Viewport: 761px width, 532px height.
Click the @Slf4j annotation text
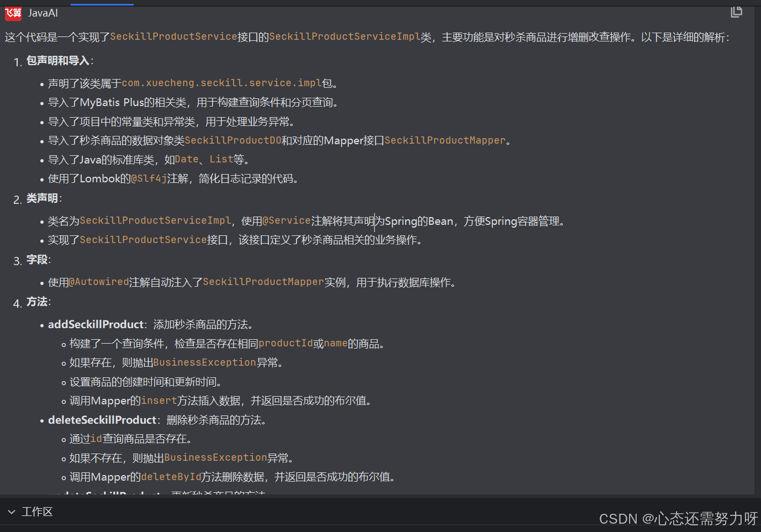149,178
